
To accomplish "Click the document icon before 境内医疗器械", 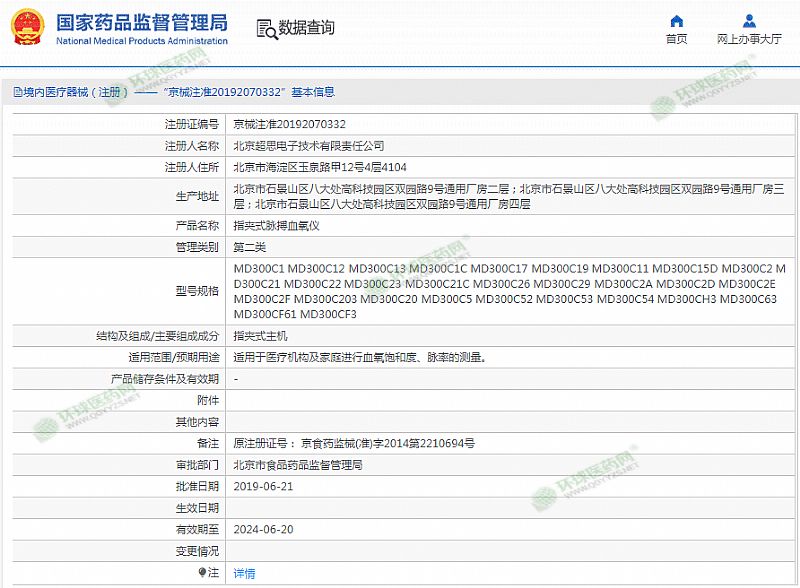I will click(x=17, y=92).
